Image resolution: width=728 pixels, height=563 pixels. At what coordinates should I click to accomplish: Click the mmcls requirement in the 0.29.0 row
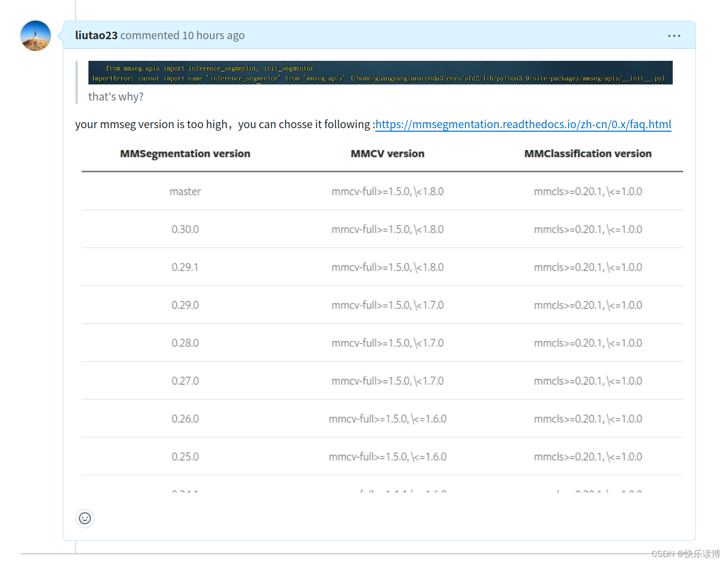[x=588, y=305]
